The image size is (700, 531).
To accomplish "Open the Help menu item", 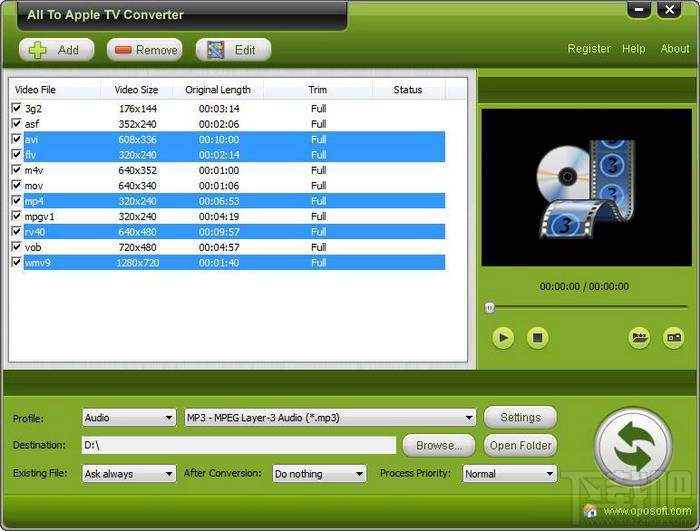I will (633, 49).
